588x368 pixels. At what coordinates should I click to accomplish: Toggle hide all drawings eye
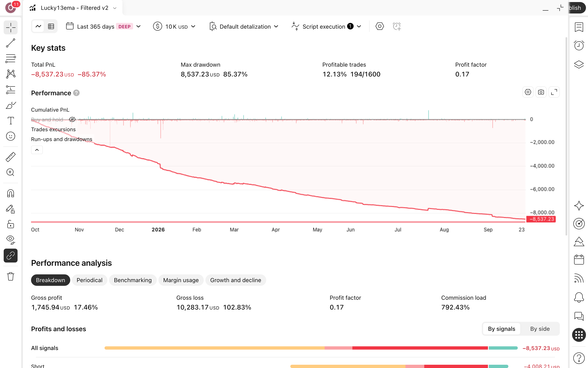coord(11,240)
